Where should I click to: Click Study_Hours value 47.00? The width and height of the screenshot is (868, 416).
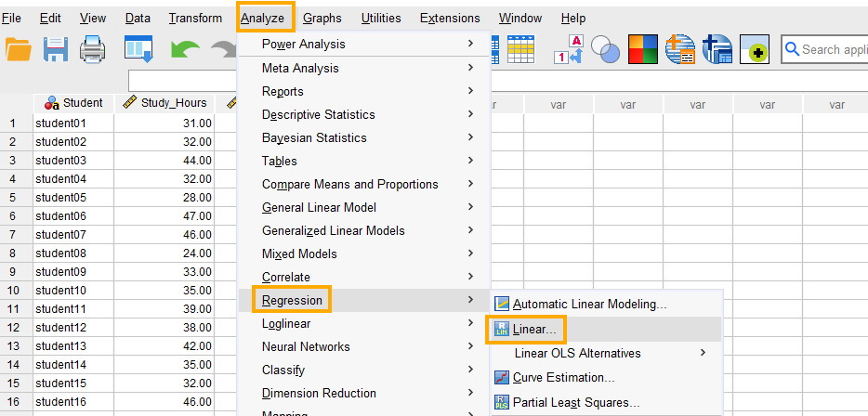click(x=164, y=215)
